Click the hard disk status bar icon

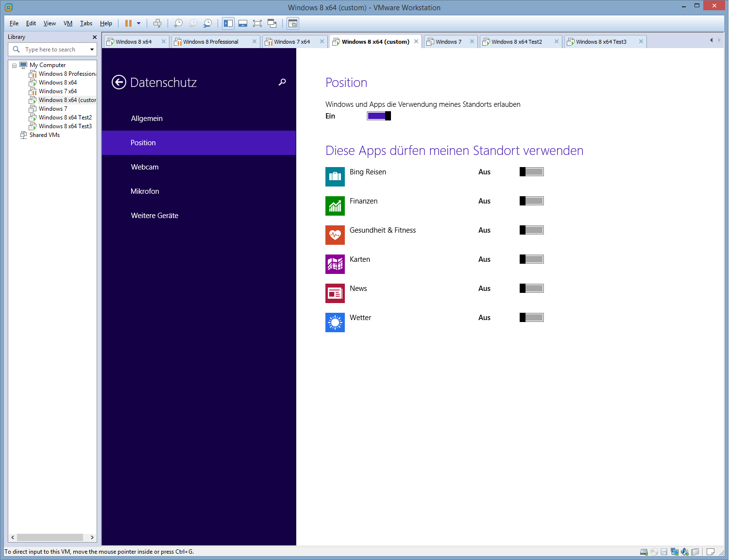click(x=644, y=552)
